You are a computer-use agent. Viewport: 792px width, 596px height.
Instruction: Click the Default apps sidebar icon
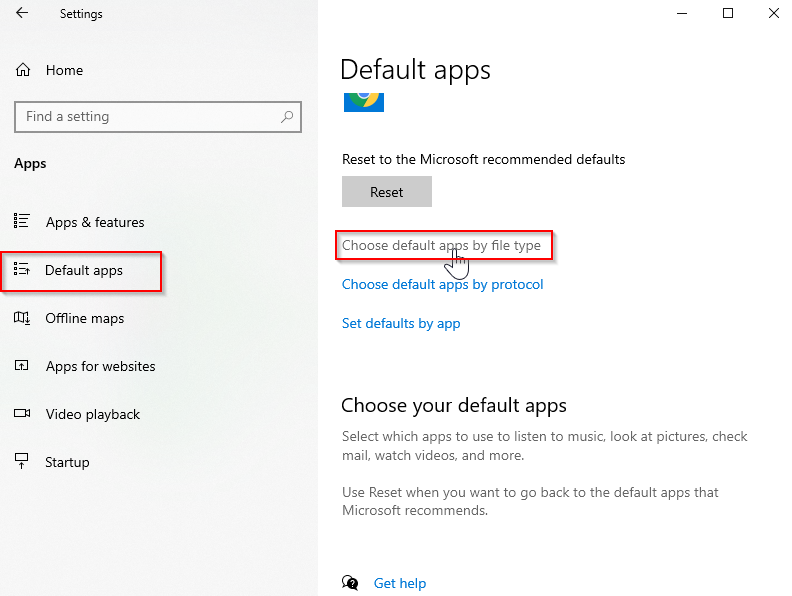click(21, 269)
